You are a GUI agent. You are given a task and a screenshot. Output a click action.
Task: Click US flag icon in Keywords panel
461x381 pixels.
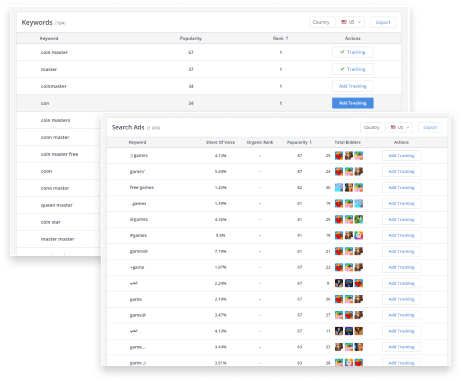point(344,22)
